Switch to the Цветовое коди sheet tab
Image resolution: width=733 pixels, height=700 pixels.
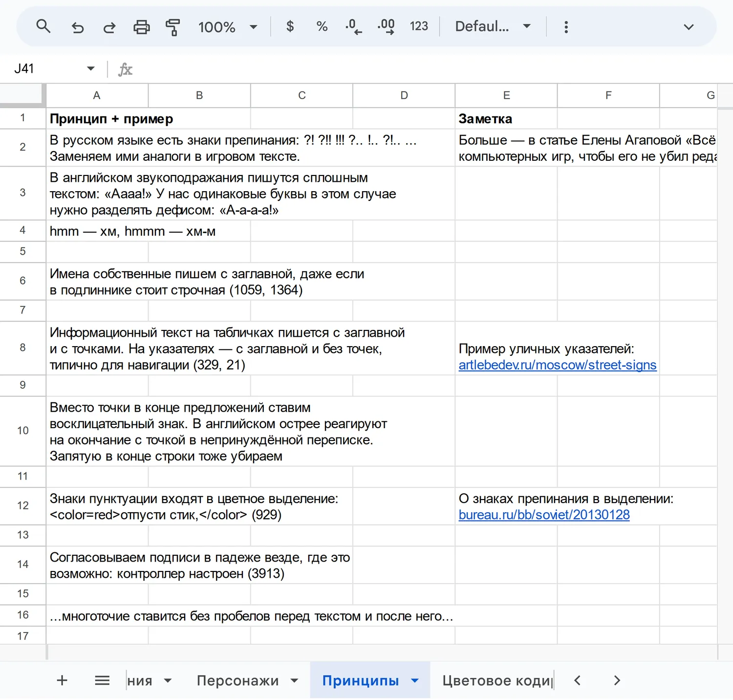click(x=497, y=680)
